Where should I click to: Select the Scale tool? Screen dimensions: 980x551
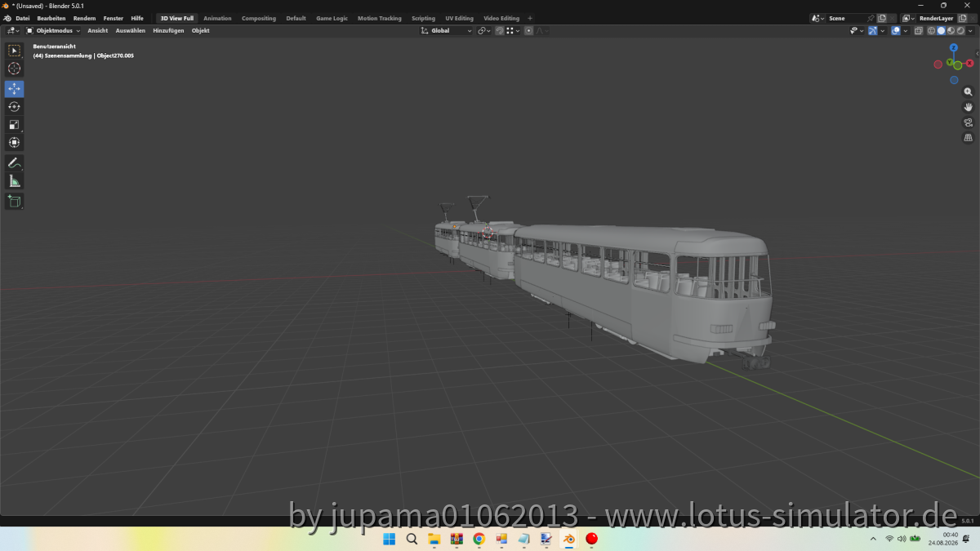pyautogui.click(x=15, y=125)
